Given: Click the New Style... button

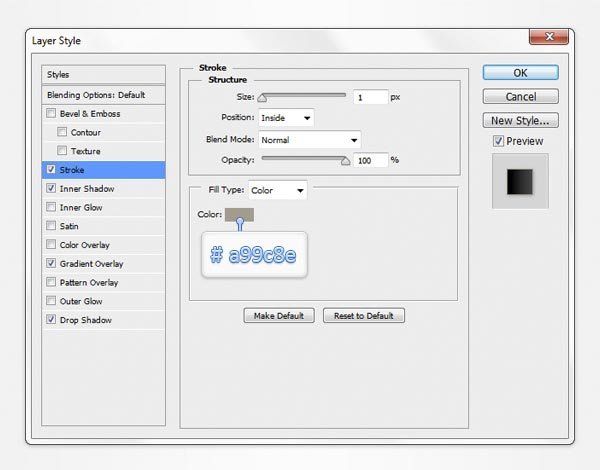Looking at the screenshot, I should point(520,121).
